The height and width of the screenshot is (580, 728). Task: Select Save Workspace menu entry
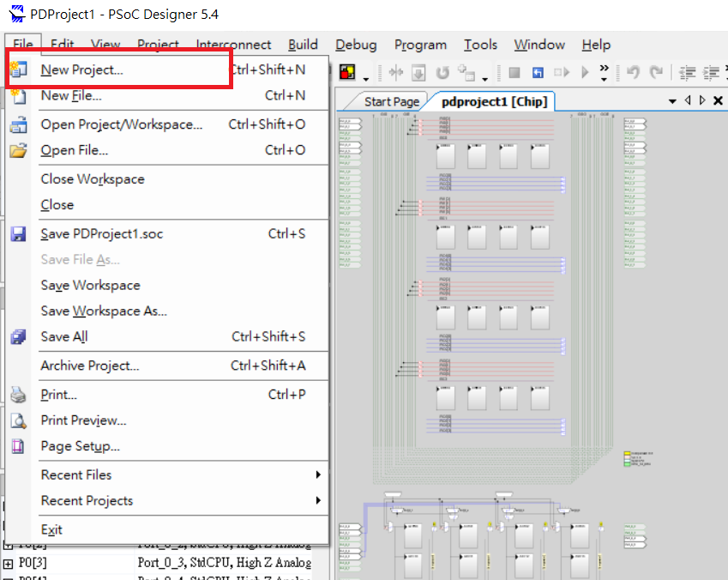click(167, 286)
